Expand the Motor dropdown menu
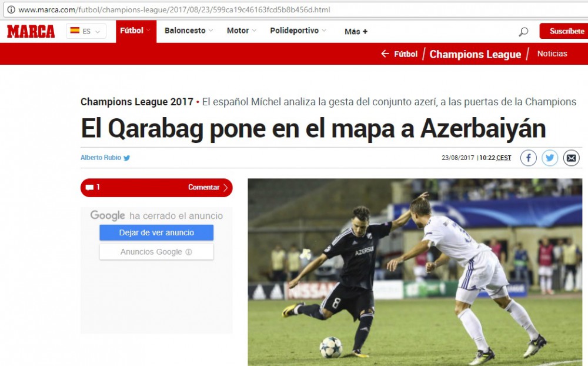This screenshot has height=366, width=588. point(242,31)
